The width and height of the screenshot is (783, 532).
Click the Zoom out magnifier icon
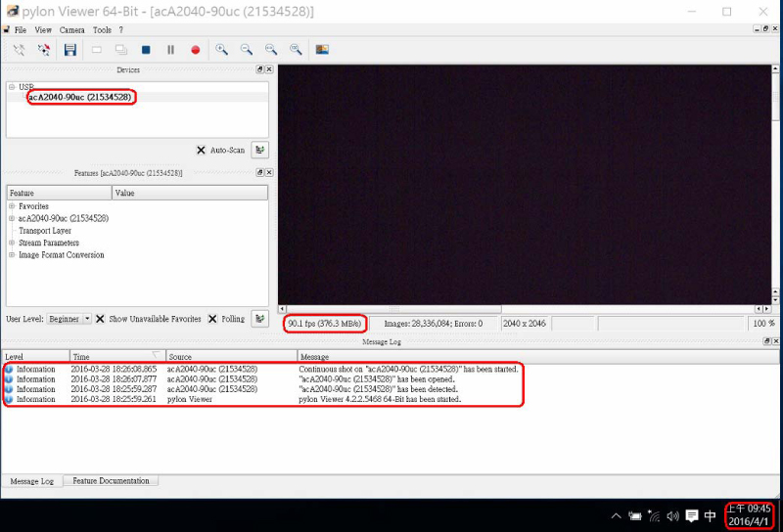point(247,50)
